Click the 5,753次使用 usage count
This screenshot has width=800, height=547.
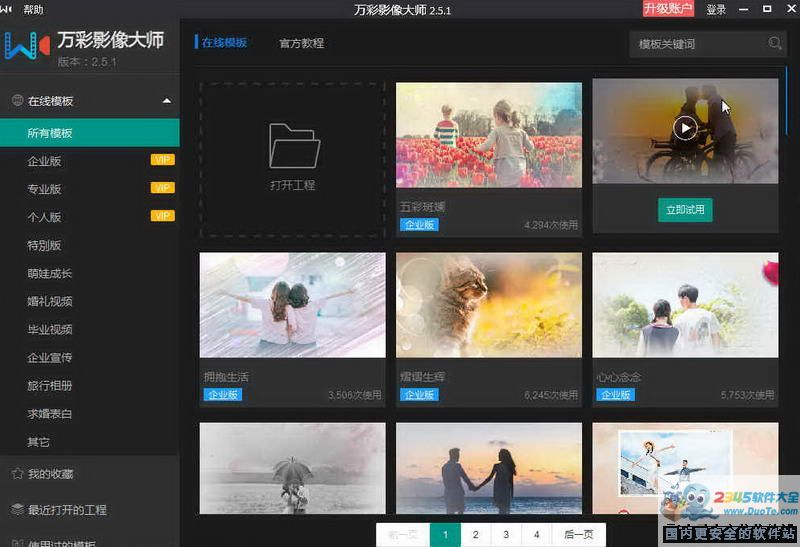[x=747, y=394]
